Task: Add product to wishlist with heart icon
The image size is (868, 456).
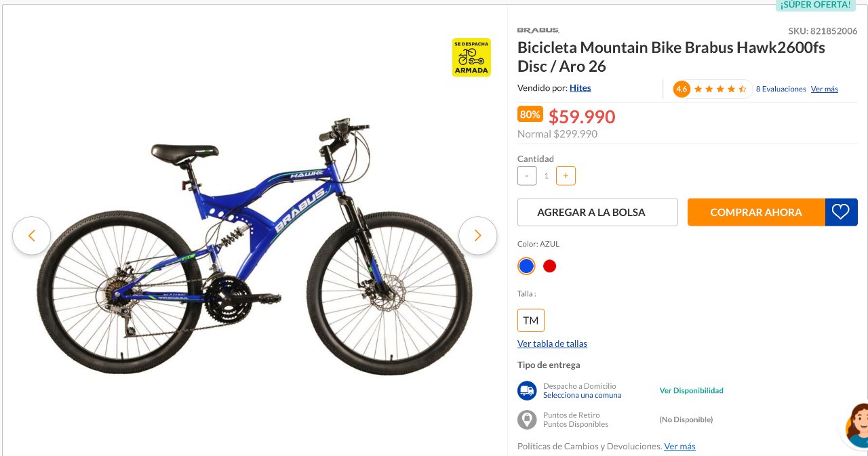Action: (x=841, y=212)
